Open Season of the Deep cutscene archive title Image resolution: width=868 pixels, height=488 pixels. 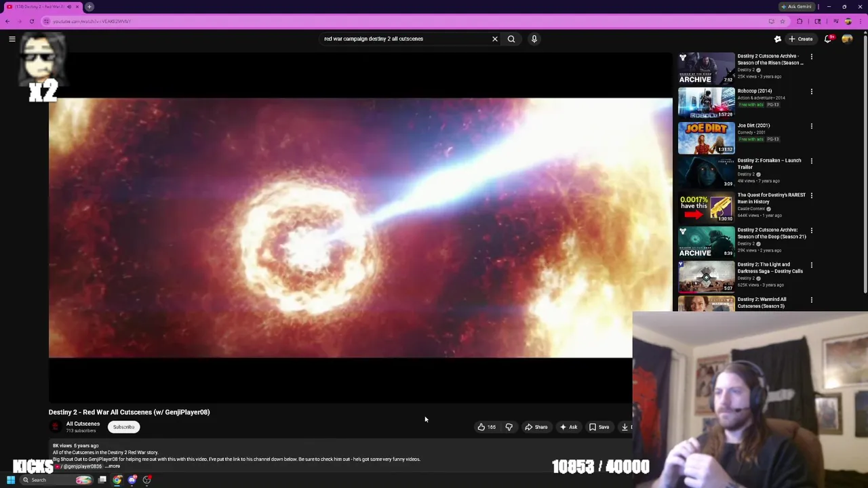(x=772, y=233)
